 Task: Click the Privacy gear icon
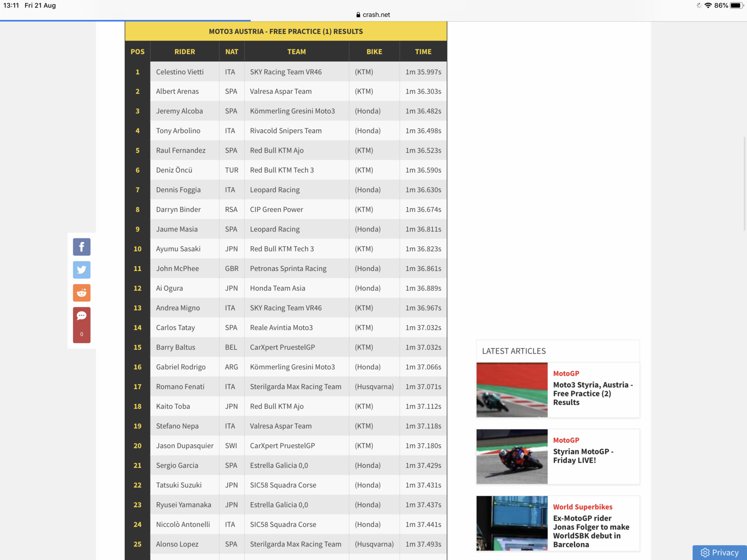coord(705,553)
